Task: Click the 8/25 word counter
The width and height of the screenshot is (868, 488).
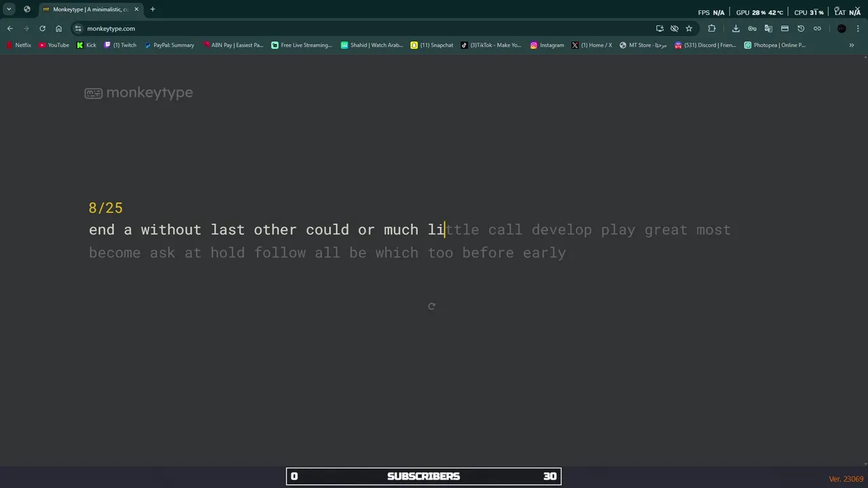Action: [106, 208]
